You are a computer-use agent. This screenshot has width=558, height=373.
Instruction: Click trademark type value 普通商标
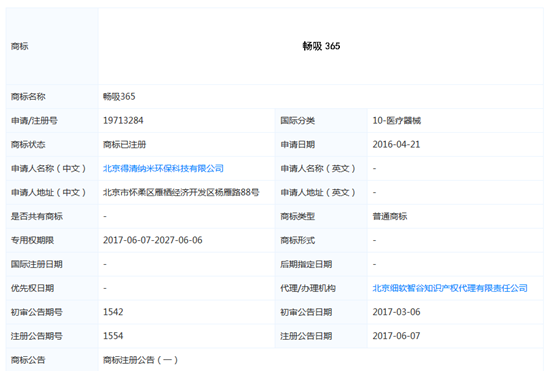click(390, 216)
